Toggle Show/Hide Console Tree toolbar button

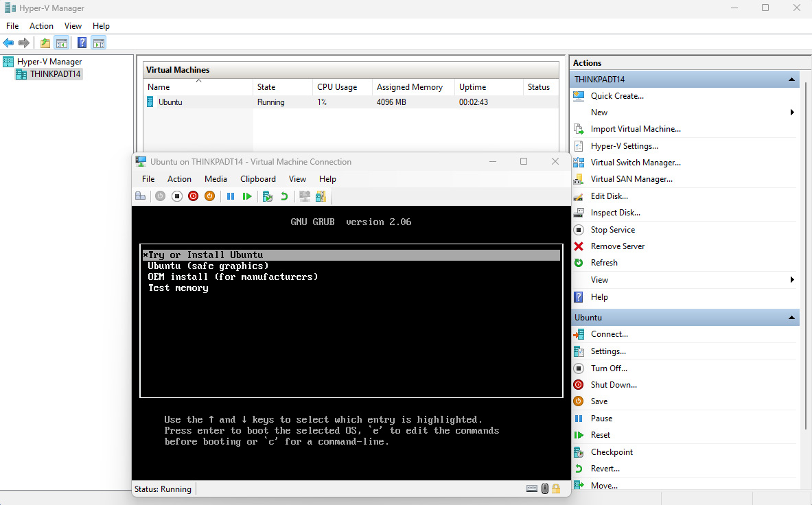[62, 43]
